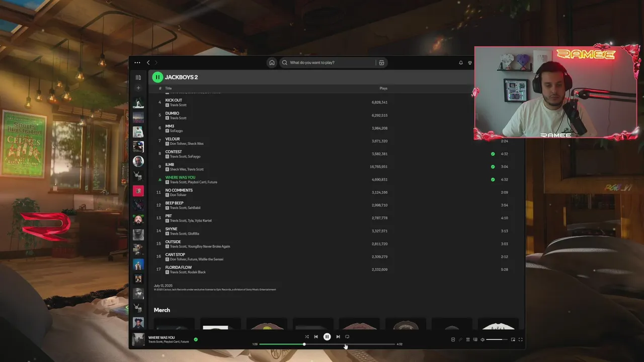644x362 pixels.
Task: Click duration 5:28 of FLORIDA FLOW
Action: pos(504,269)
